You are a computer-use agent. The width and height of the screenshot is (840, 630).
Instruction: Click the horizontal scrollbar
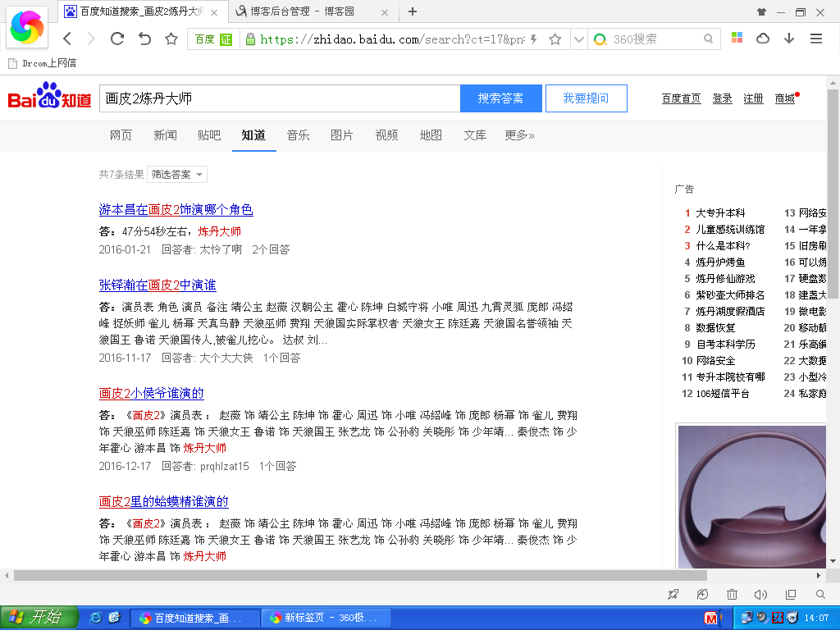[x=360, y=575]
